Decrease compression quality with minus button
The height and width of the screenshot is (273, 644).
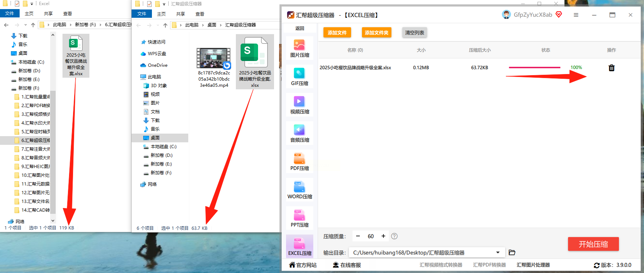tap(358, 236)
